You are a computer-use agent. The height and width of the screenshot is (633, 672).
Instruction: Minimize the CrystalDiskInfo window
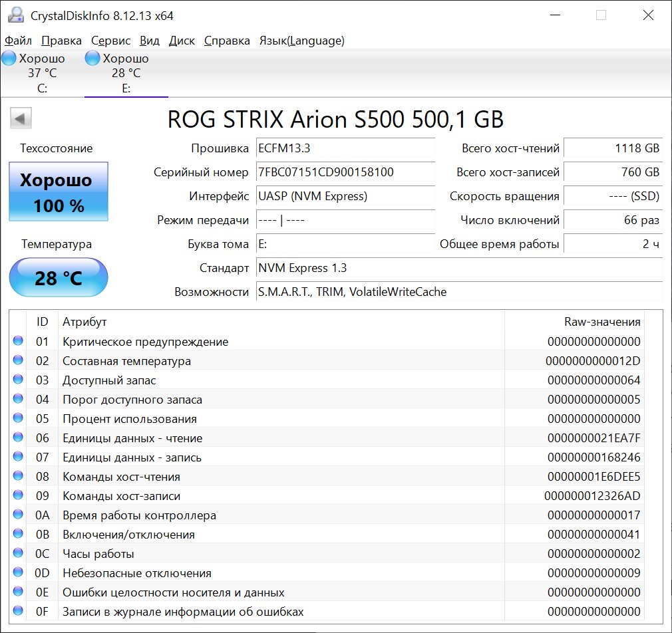[x=556, y=15]
